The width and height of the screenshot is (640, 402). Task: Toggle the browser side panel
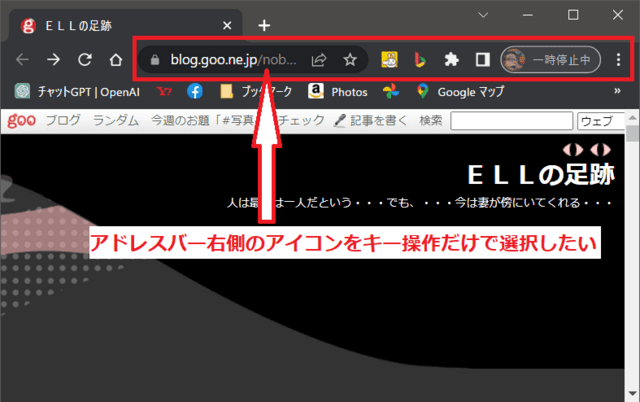click(x=482, y=60)
